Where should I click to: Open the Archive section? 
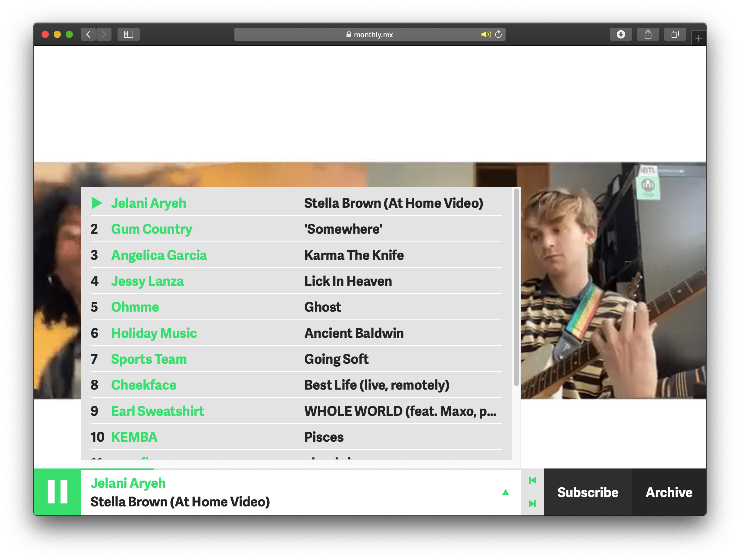click(669, 492)
